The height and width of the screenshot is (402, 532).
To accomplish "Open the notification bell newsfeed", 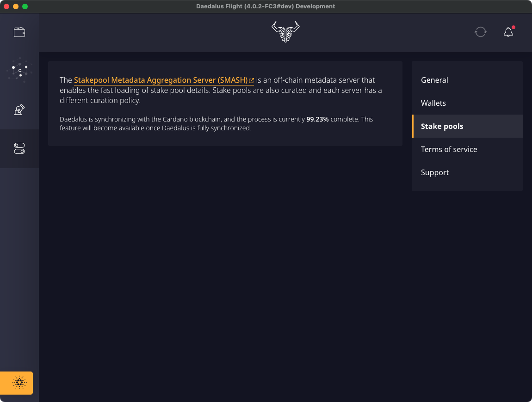I will click(x=508, y=32).
